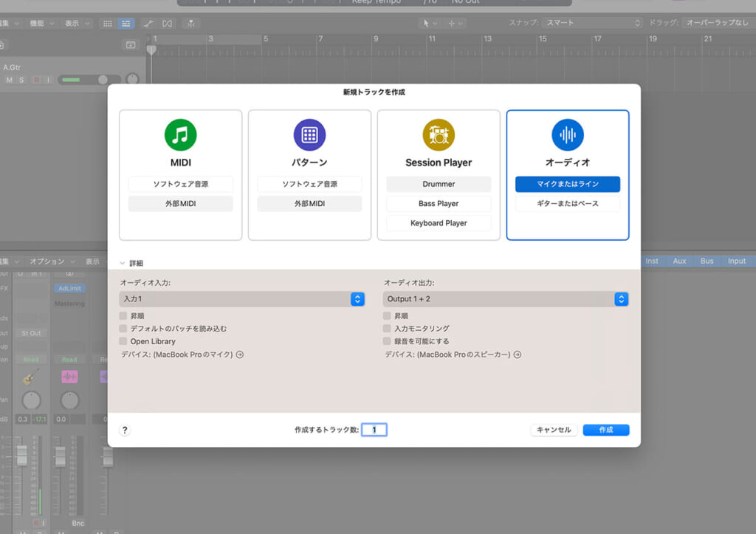
Task: Check 録音を可能にする option
Action: (387, 341)
